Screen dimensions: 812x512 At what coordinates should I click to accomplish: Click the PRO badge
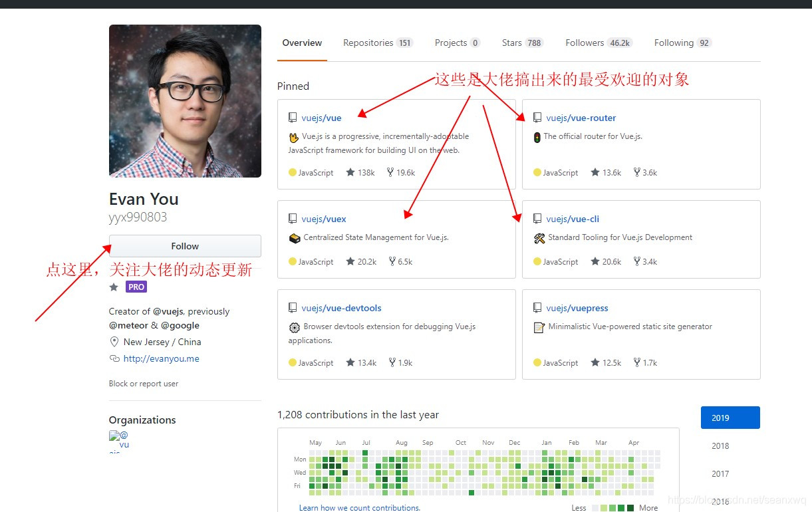[x=136, y=287]
